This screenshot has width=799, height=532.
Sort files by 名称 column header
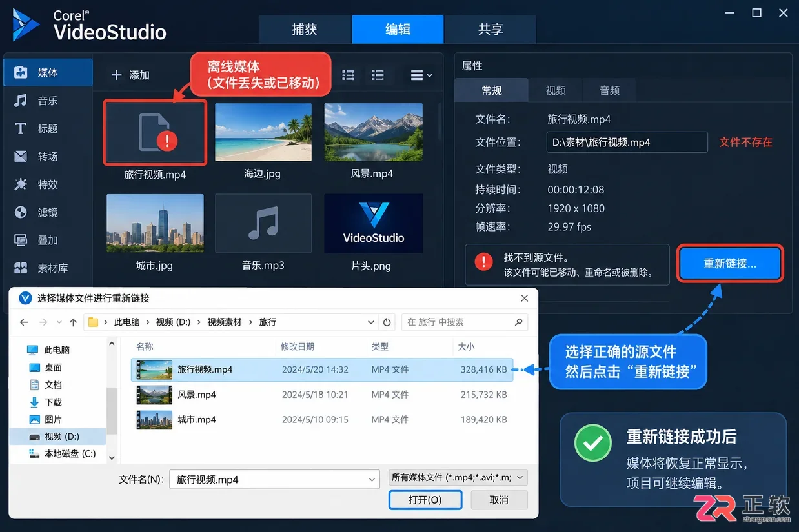[x=145, y=346]
